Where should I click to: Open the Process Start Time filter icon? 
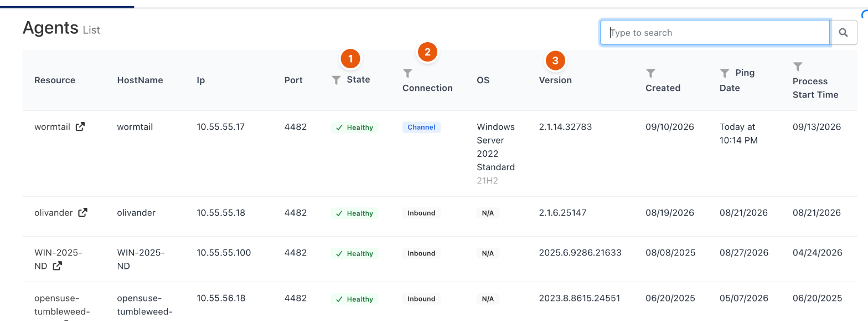[798, 67]
